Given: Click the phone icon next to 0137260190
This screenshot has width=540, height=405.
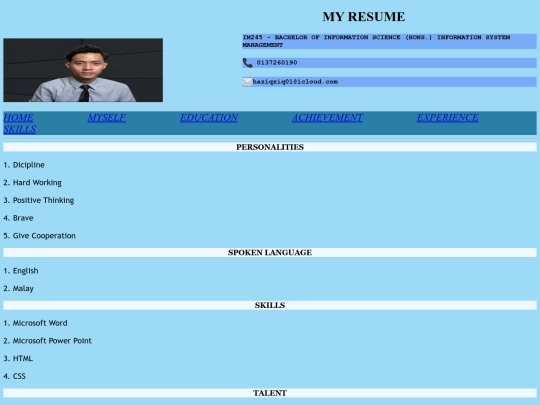Looking at the screenshot, I should [x=247, y=63].
